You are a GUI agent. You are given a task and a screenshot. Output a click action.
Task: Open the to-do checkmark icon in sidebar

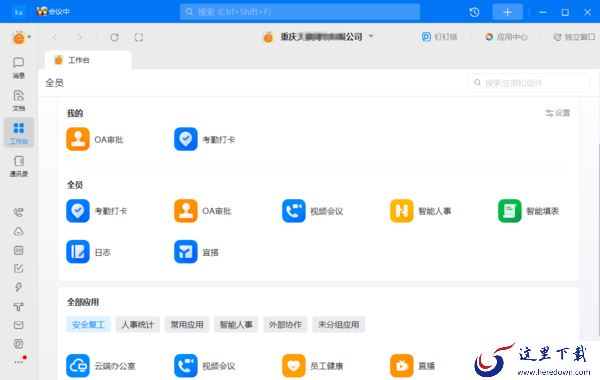[18, 269]
